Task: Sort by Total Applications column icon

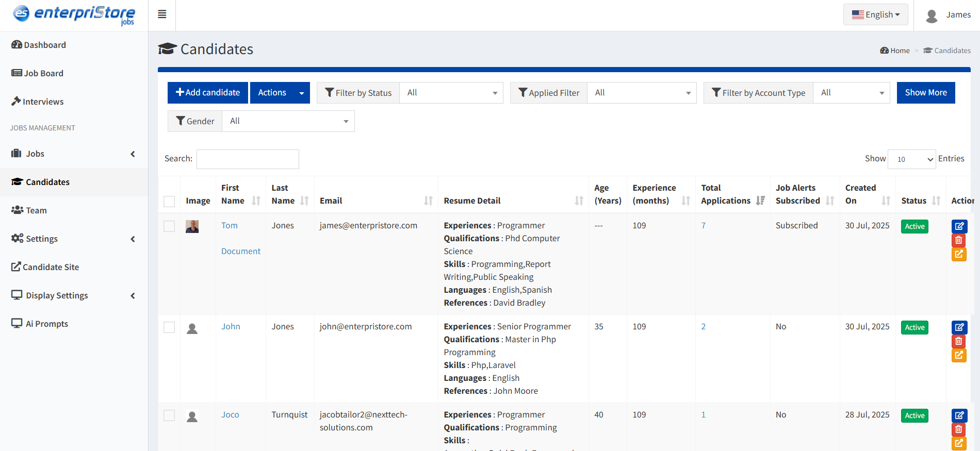Action: (760, 201)
